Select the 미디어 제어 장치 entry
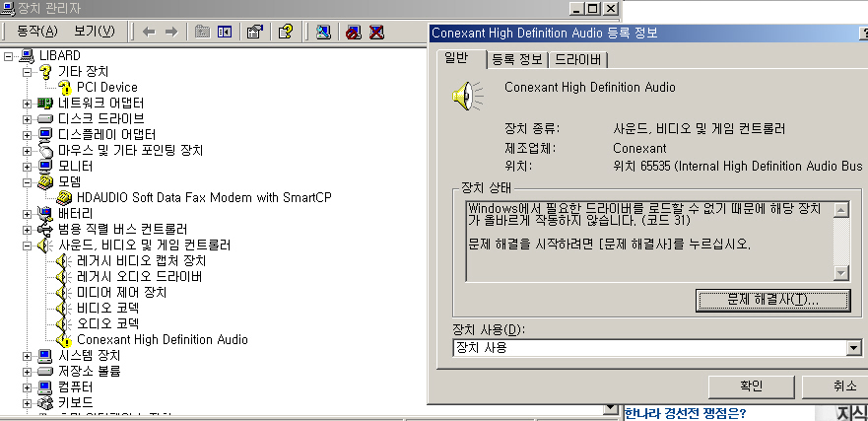This screenshot has height=421, width=868. click(121, 292)
